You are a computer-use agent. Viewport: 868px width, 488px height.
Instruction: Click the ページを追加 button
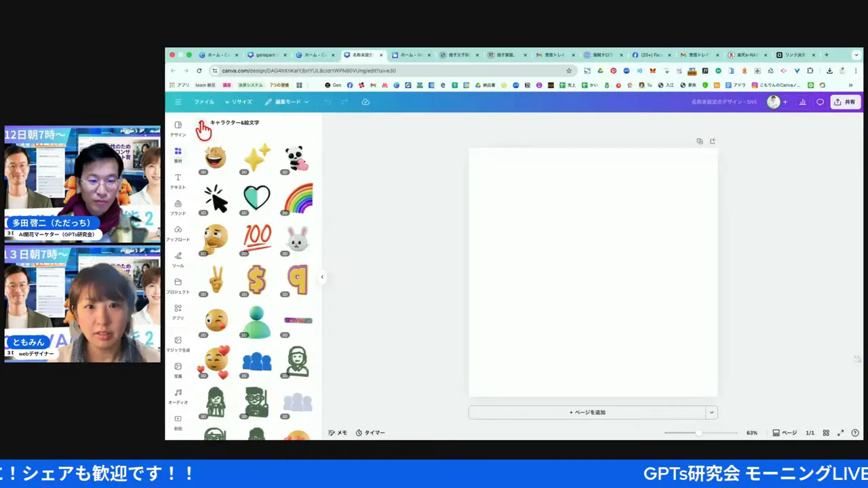click(587, 412)
